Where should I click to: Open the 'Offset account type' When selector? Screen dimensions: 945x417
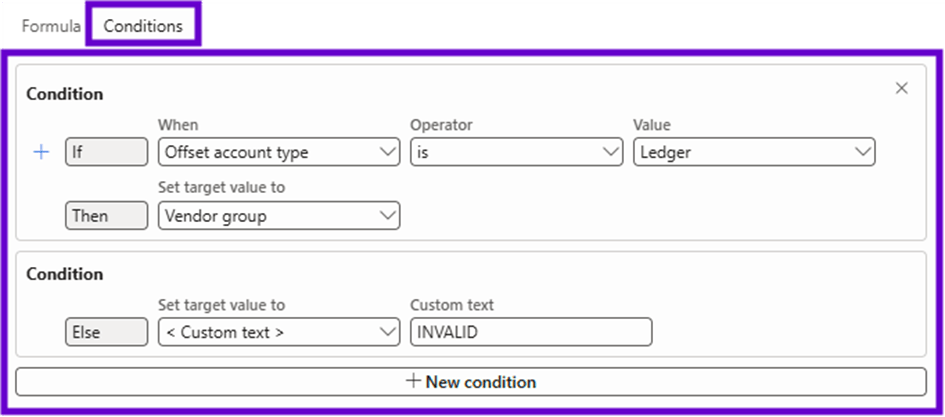pos(270,152)
